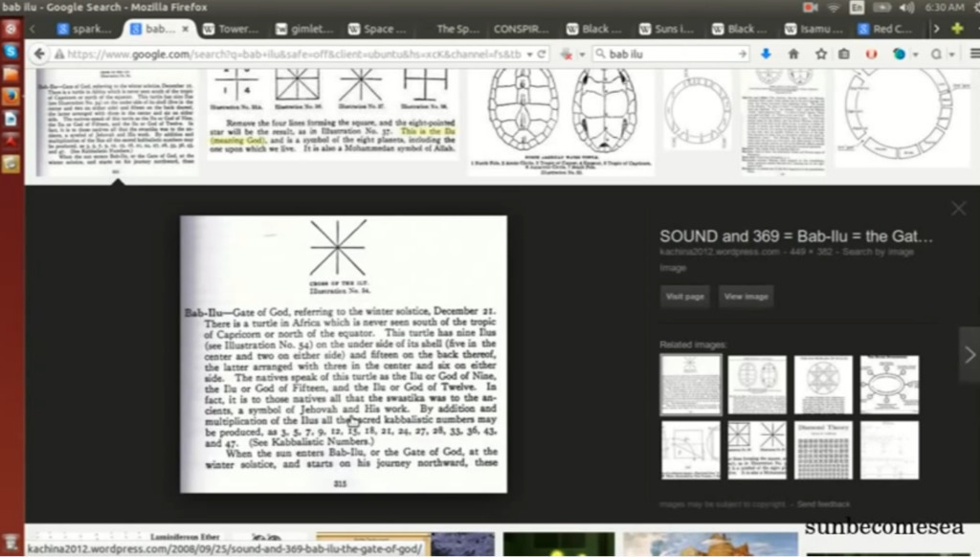Viewport: 980px width, 557px height.
Task: Expand the URL bar history dropdown
Action: click(528, 55)
